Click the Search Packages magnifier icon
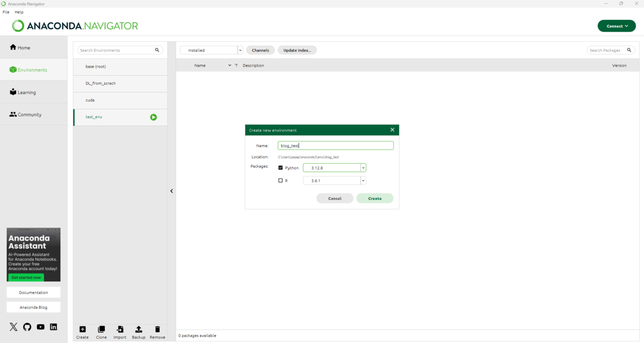Screen dimensions: 644x343 coord(630,50)
